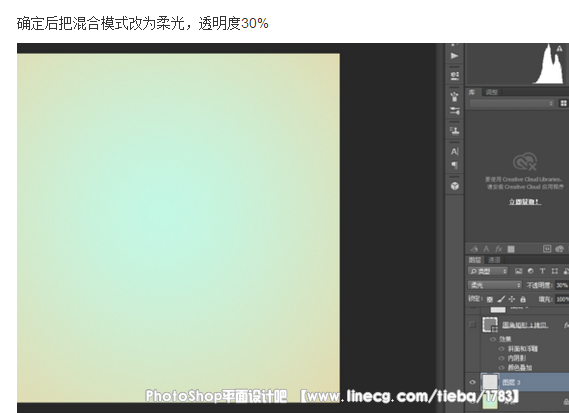Toggle lock position move icon
The image size is (569, 413).
coord(512,299)
